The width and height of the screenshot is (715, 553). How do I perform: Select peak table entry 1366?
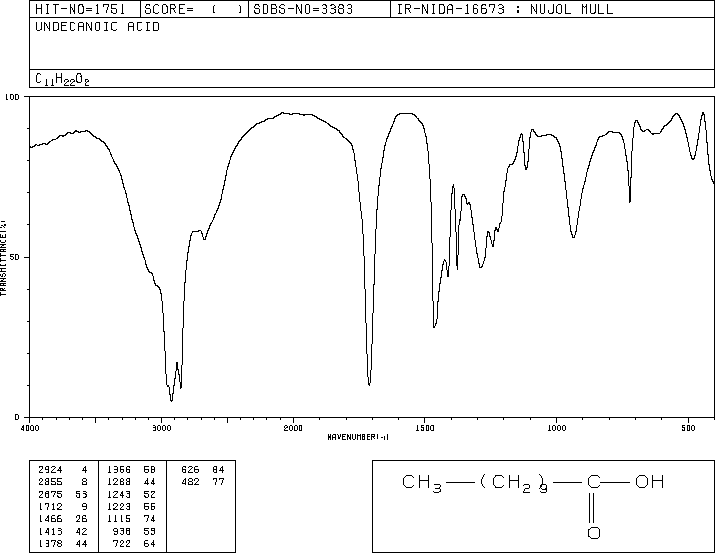[x=119, y=470]
